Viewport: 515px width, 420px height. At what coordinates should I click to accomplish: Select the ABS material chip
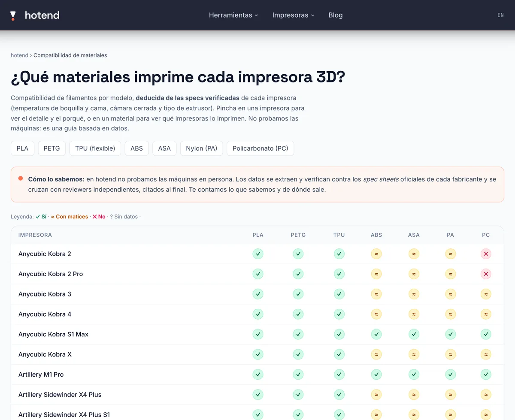click(136, 148)
